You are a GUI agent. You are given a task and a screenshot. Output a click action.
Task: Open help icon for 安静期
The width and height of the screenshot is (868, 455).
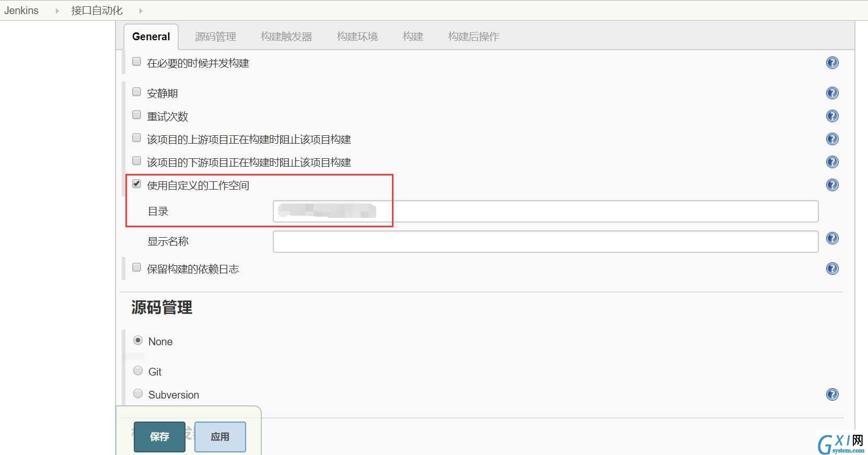(x=832, y=93)
